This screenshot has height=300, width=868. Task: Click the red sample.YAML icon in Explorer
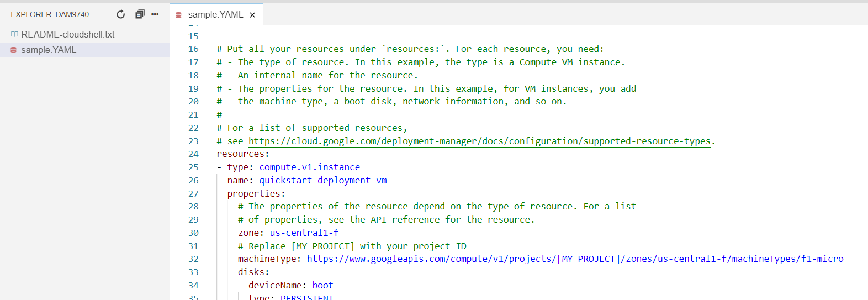[x=14, y=50]
